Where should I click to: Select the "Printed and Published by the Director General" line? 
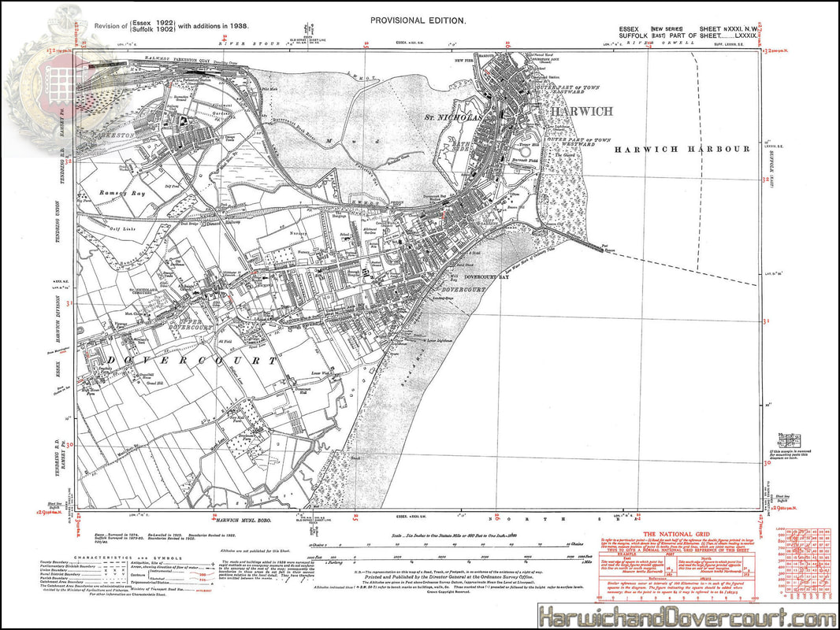[x=449, y=577]
